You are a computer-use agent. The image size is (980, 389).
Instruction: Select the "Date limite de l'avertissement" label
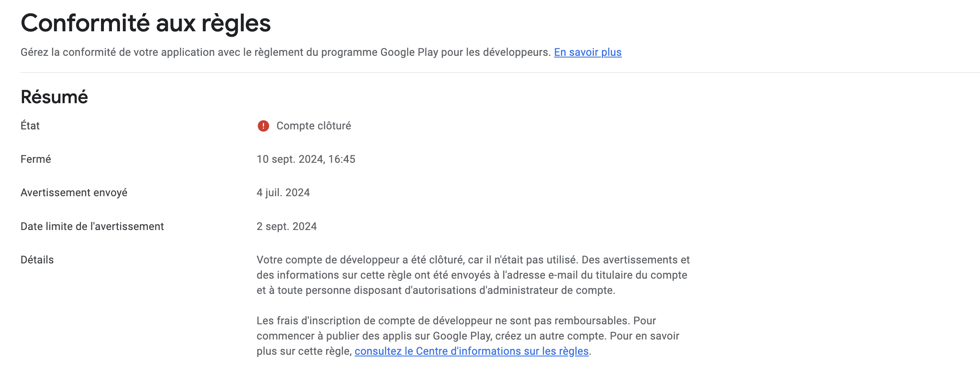click(92, 227)
